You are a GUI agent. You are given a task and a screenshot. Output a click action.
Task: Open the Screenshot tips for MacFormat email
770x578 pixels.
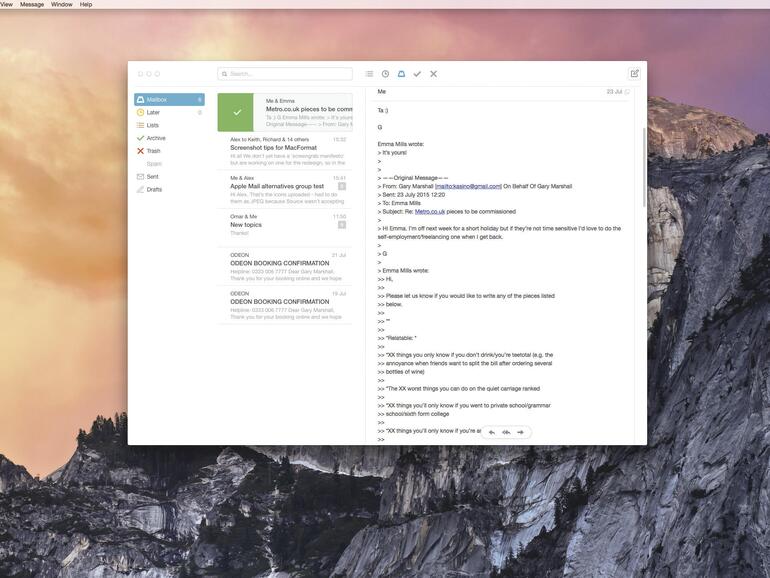click(x=285, y=151)
